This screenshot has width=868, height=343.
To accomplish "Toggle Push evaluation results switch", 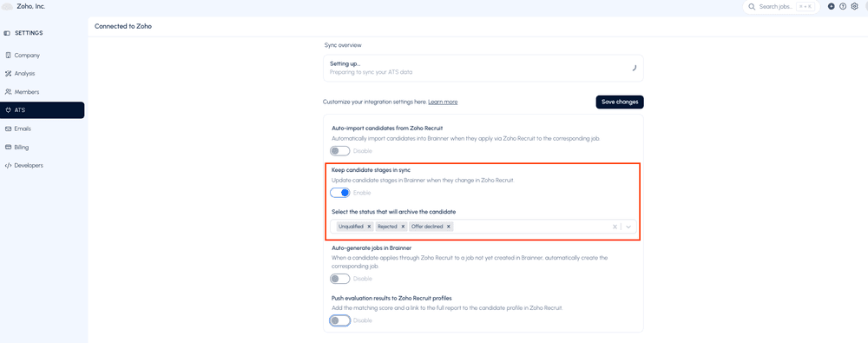I will (340, 320).
